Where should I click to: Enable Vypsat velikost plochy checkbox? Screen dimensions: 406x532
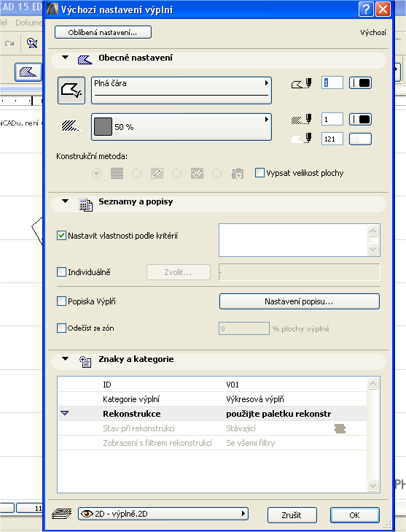point(259,173)
